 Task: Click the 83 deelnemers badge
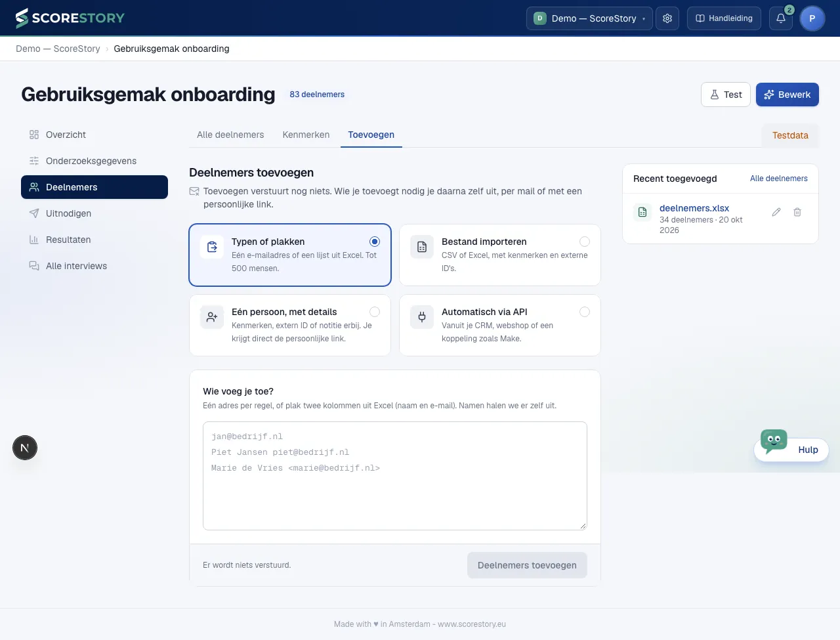point(317,95)
